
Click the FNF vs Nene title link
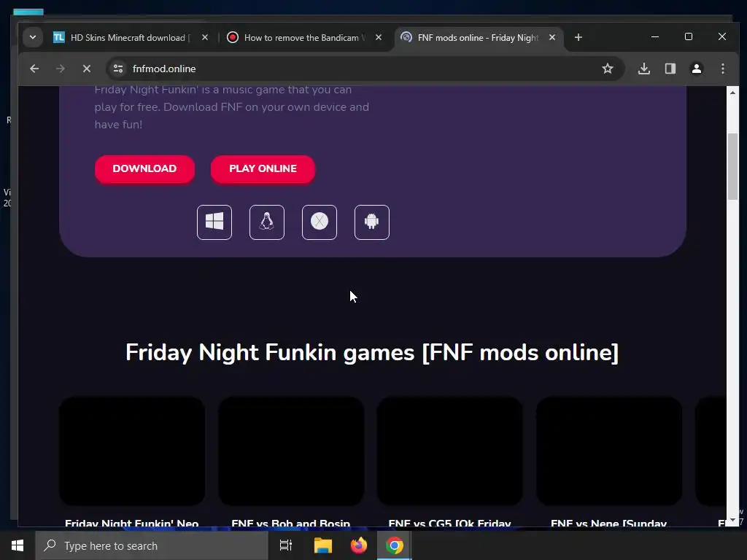coord(609,523)
